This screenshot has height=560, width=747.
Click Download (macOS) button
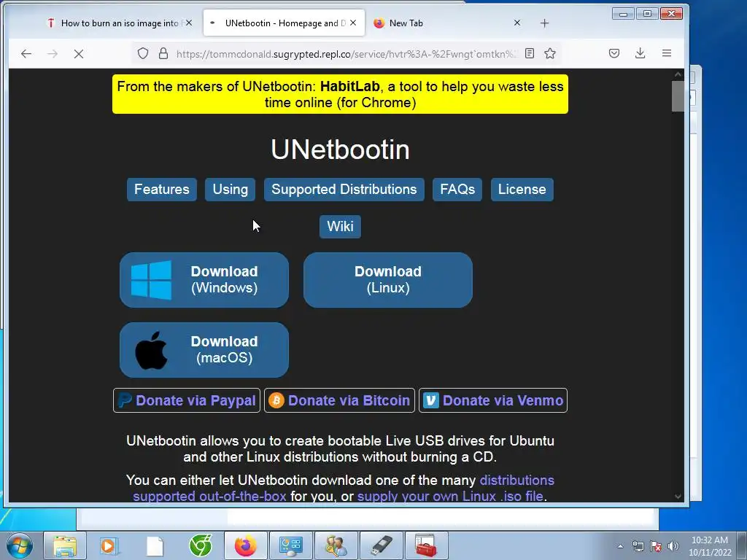204,350
